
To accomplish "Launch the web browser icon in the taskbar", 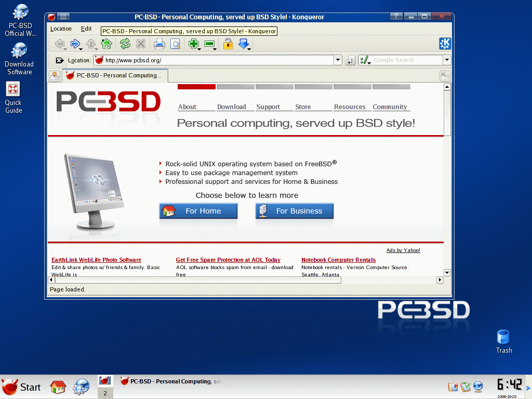I will point(81,387).
